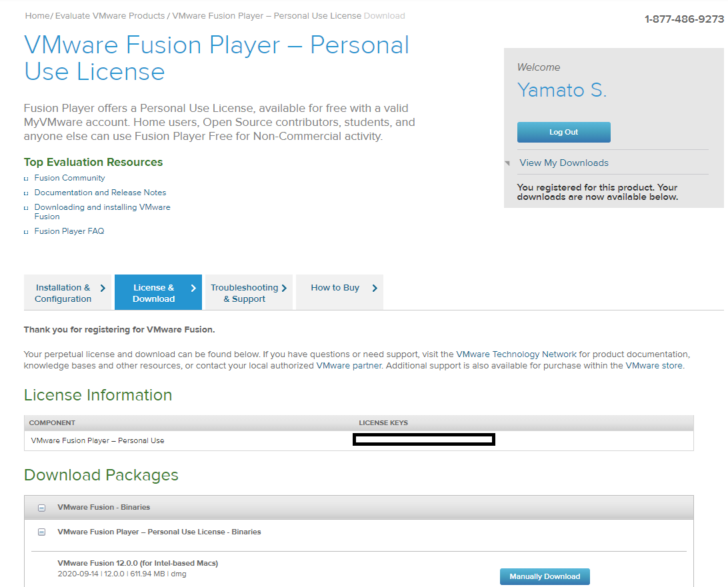The width and height of the screenshot is (728, 587).
Task: Follow the VMware store link
Action: 654,366
